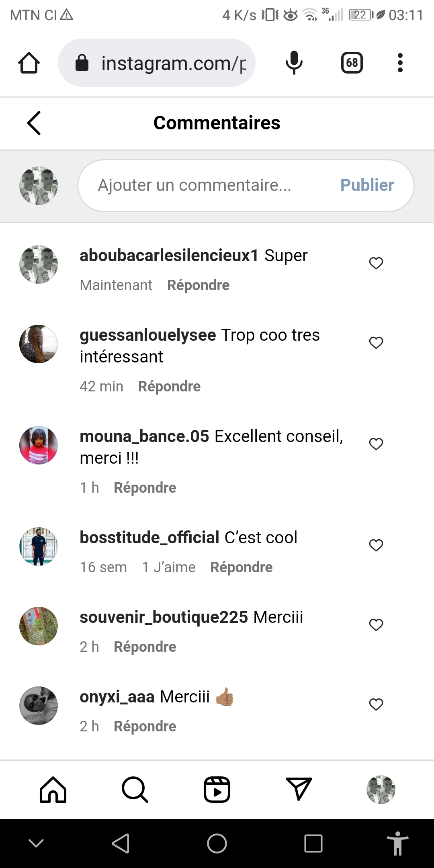434x868 pixels.
Task: Like the comment by aboubacarlesilencieux1
Action: pos(376,263)
